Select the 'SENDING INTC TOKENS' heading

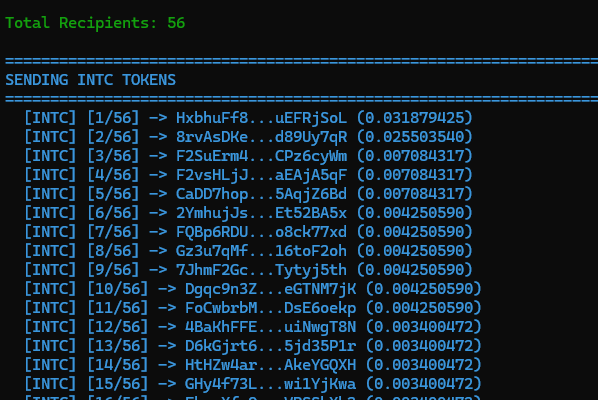tap(90, 80)
